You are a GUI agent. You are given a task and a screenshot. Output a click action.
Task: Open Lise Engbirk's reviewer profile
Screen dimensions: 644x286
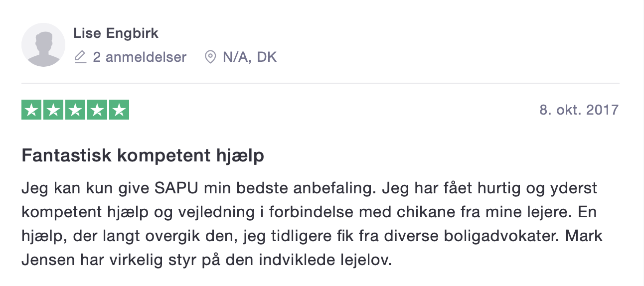(116, 33)
